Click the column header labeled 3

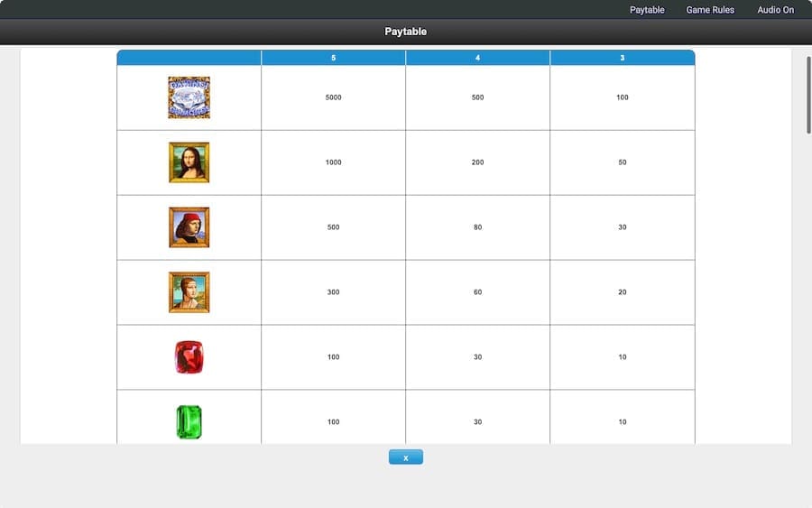[x=623, y=58]
